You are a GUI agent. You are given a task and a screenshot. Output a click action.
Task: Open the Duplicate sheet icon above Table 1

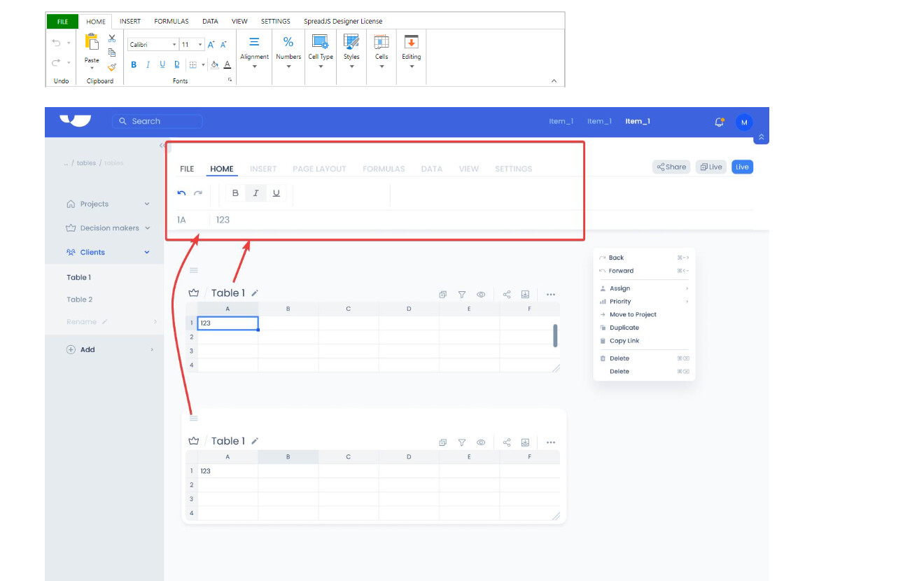pos(442,294)
